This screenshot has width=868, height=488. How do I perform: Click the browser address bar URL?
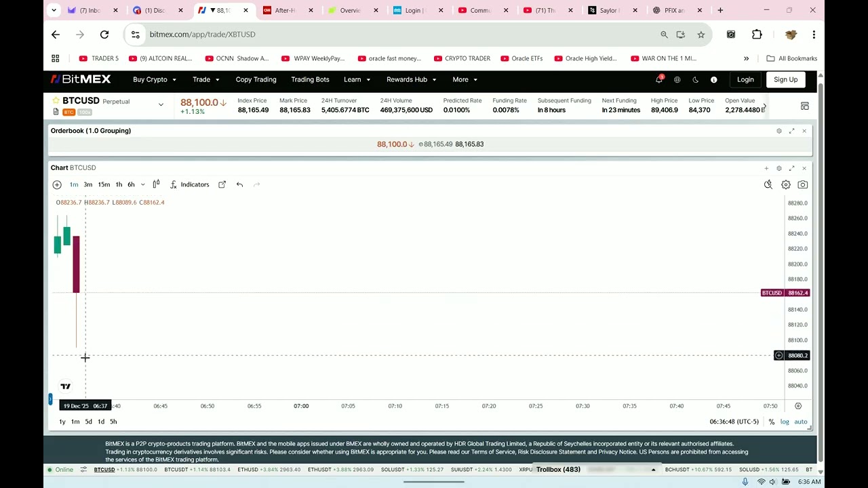pos(202,35)
